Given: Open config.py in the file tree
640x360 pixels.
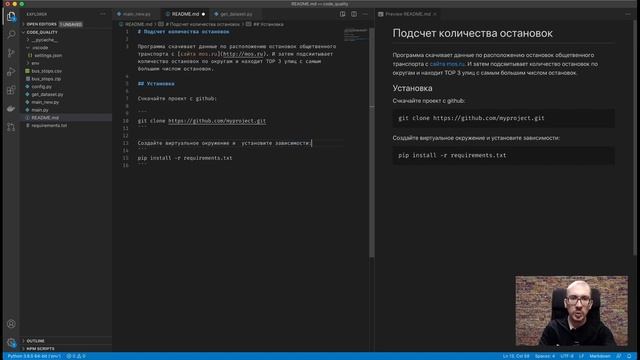Looking at the screenshot, I should point(41,87).
